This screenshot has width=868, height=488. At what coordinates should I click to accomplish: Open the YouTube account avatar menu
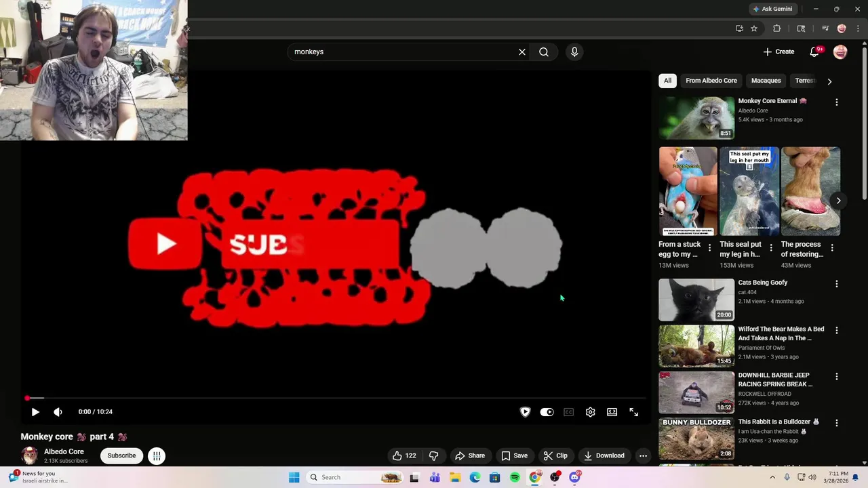(840, 52)
